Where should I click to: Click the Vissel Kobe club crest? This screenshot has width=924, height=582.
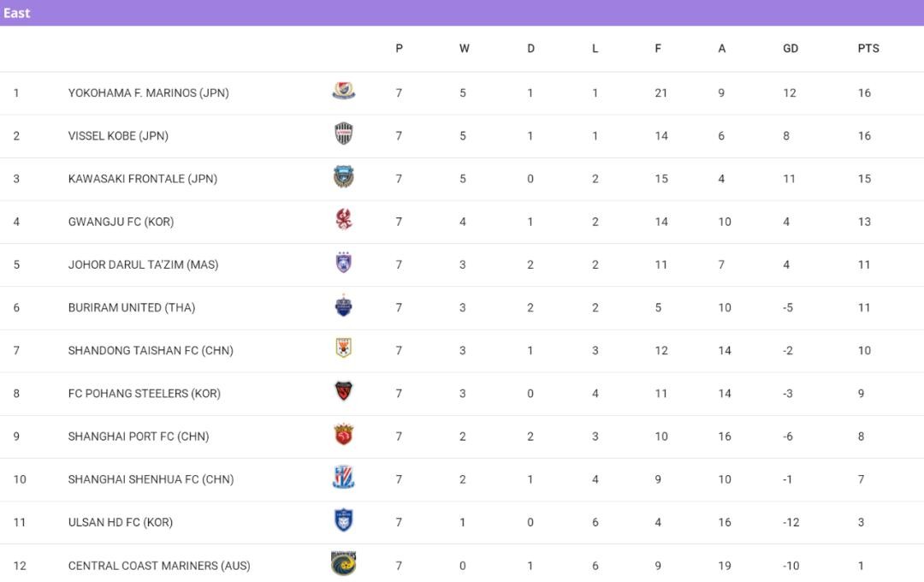[x=344, y=134]
